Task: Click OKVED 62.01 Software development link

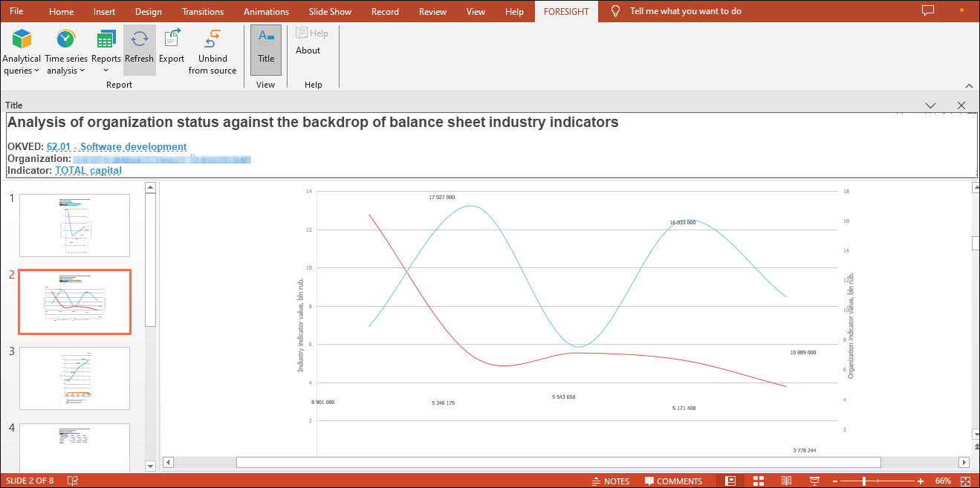Action: [x=117, y=147]
